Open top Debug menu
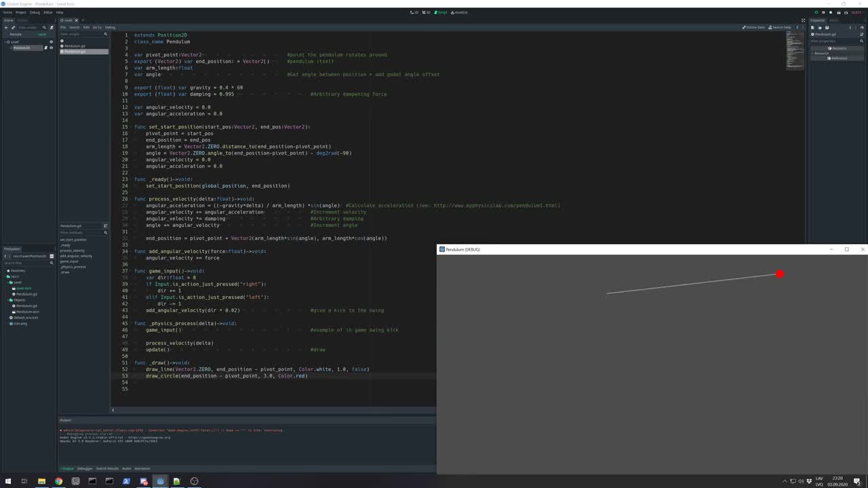The height and width of the screenshot is (488, 868). click(35, 12)
